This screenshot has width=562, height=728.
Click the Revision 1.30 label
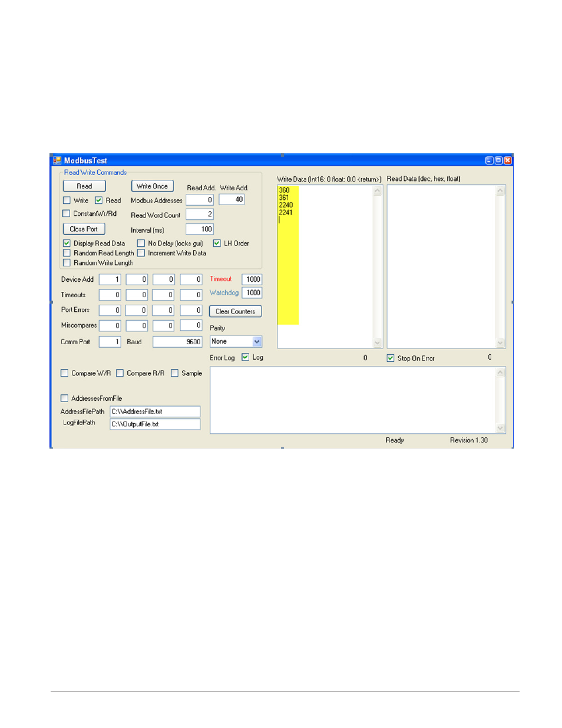(x=469, y=440)
